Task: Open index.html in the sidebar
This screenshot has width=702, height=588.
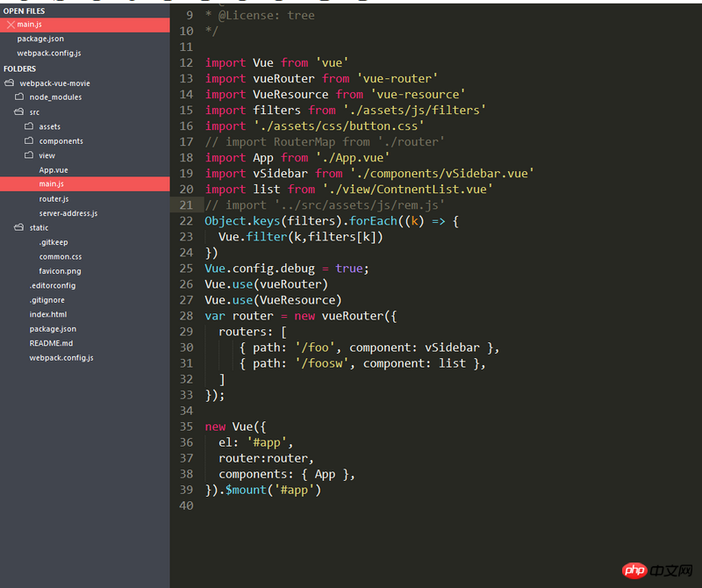Action: (x=47, y=314)
